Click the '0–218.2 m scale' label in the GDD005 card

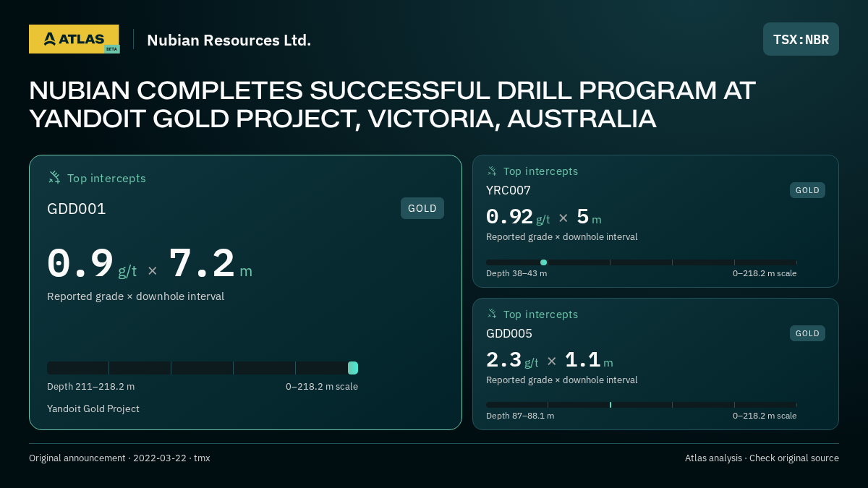[x=765, y=416]
